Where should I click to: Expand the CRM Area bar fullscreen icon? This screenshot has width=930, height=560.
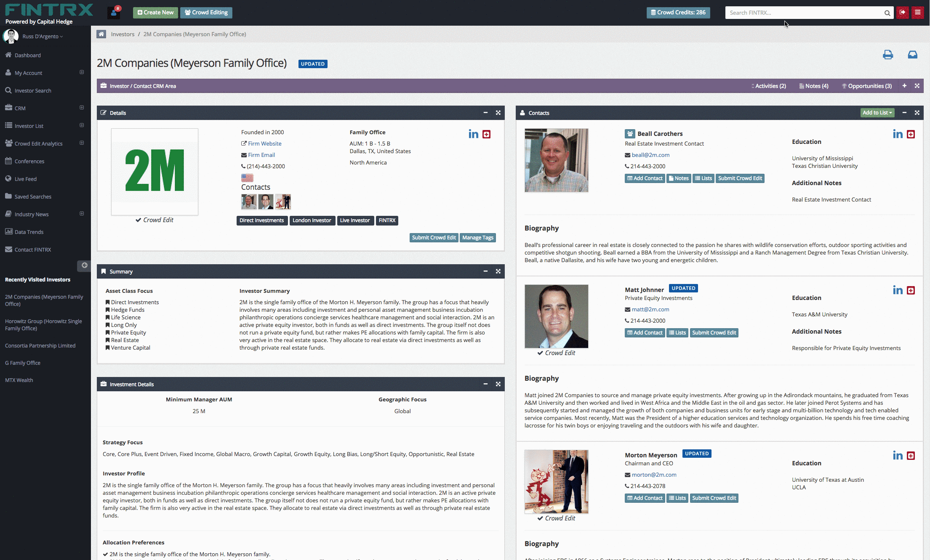pos(917,86)
